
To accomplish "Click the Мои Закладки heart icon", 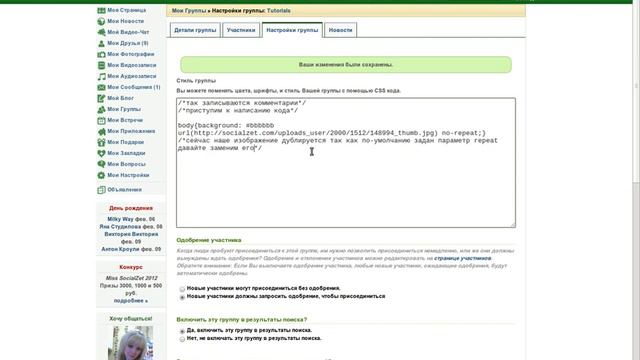I will [101, 153].
